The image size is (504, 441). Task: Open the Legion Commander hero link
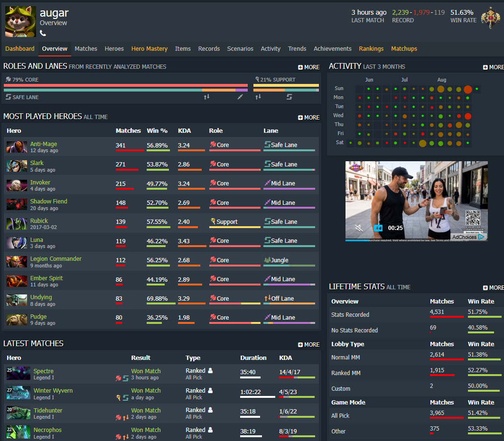(56, 258)
